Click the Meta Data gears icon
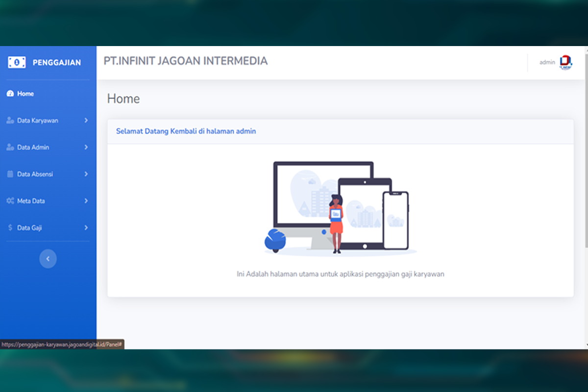Screen dimensions: 588x392 [x=10, y=201]
